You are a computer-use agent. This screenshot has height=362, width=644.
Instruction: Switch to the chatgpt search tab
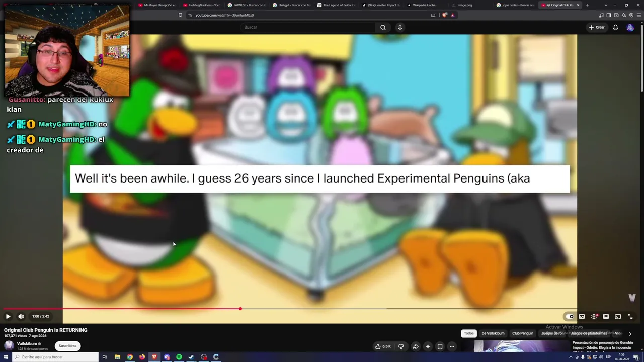(291, 5)
